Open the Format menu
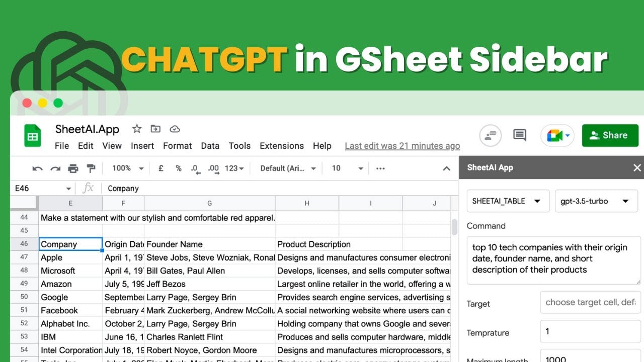The height and width of the screenshot is (362, 644). tap(178, 146)
